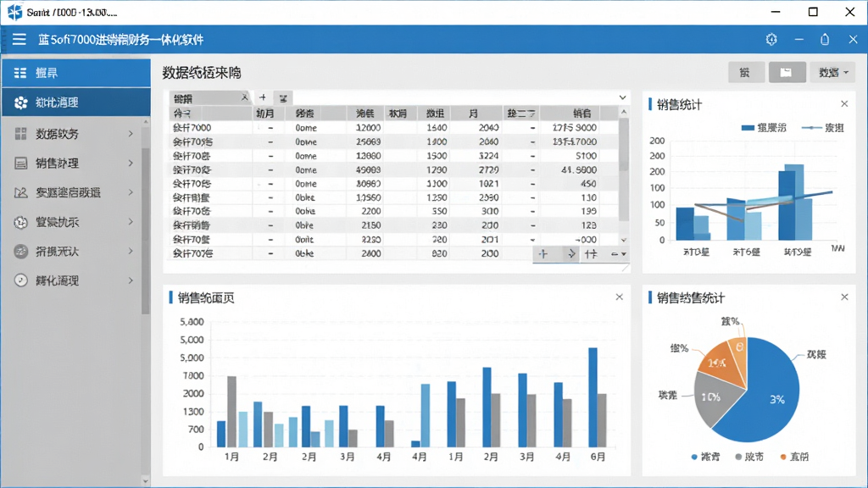Close the table tab with its X
The height and width of the screenshot is (488, 868).
[244, 97]
